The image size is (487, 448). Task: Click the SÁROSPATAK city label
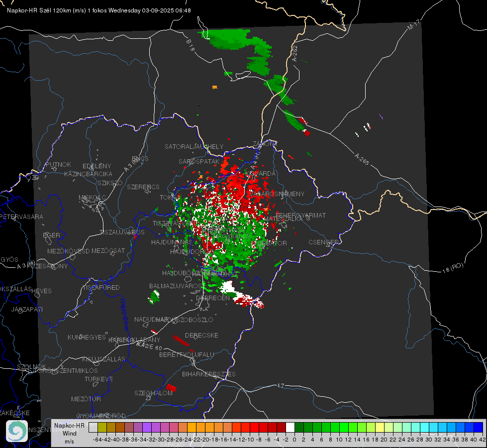(199, 161)
